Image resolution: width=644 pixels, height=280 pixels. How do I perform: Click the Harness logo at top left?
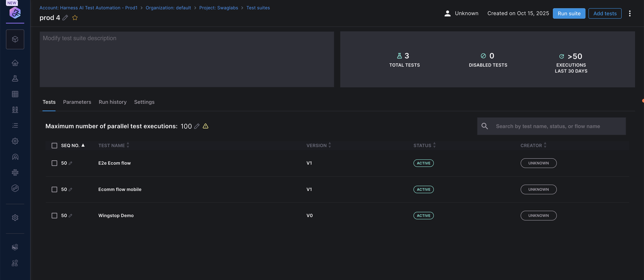click(15, 13)
